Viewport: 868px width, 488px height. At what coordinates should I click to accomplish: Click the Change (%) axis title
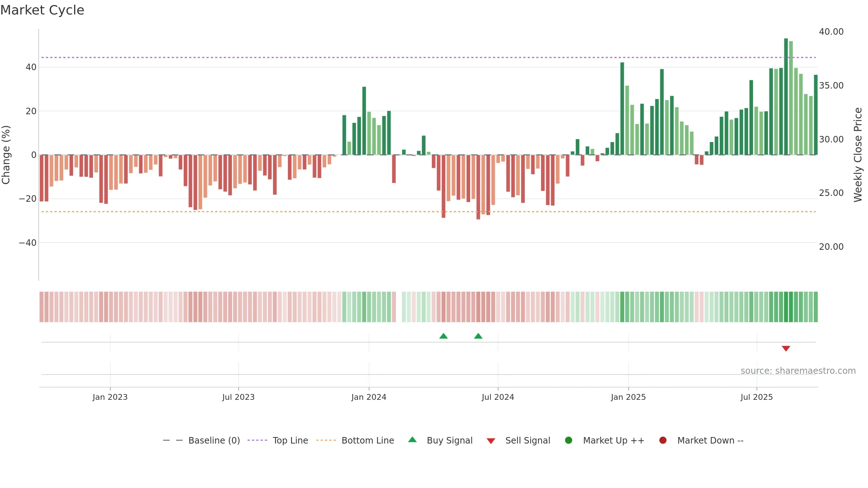(6, 155)
